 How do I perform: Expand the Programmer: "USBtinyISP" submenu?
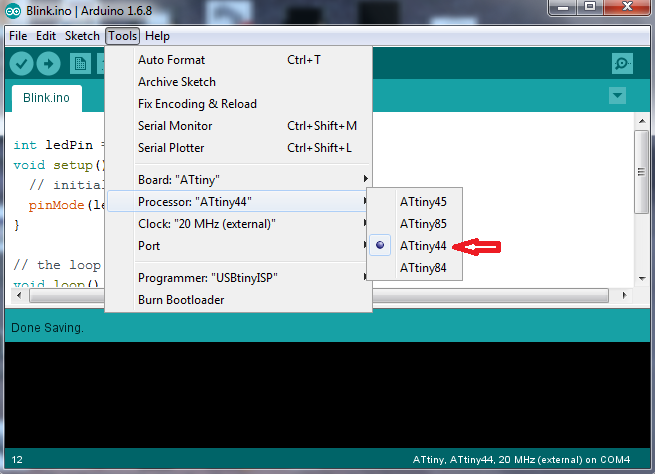[x=239, y=278]
